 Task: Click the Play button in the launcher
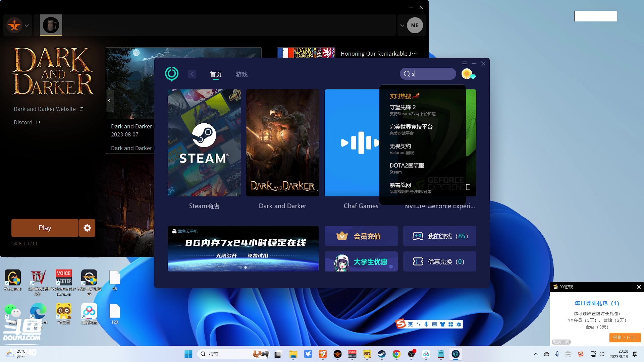[x=45, y=228]
